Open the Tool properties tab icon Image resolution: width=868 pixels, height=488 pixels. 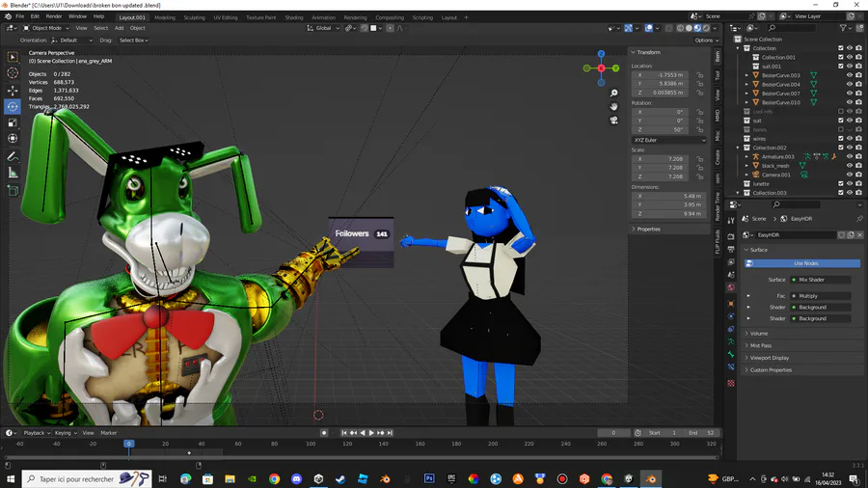point(731,220)
